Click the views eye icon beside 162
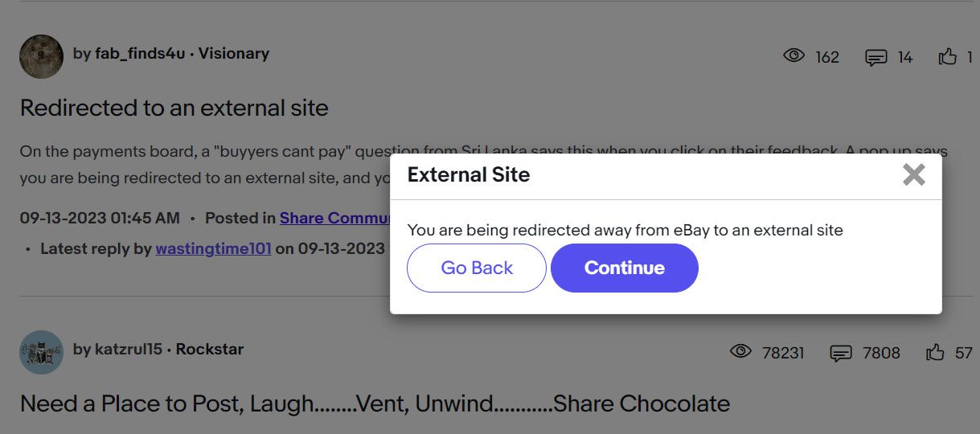This screenshot has width=980, height=434. (793, 55)
